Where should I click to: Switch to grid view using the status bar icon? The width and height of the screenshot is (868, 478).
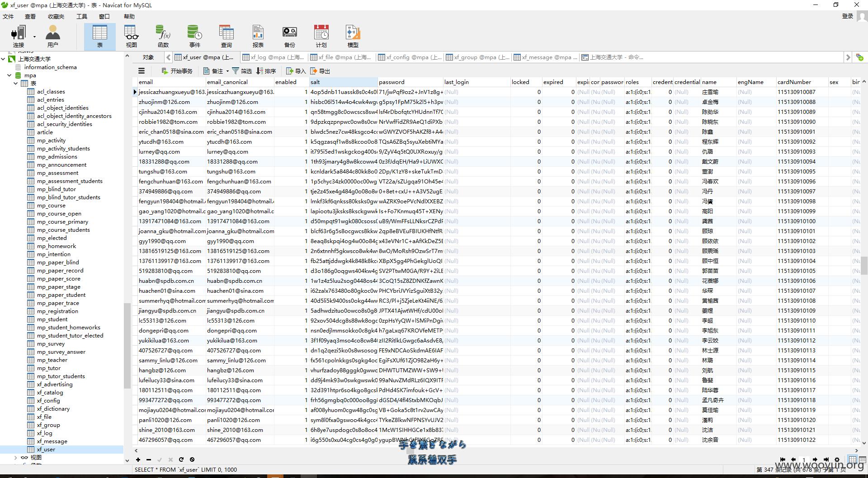coord(853,459)
